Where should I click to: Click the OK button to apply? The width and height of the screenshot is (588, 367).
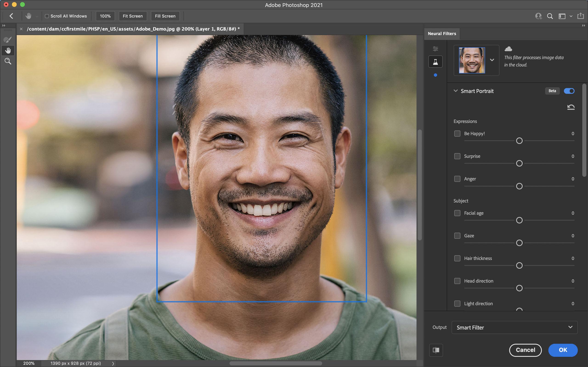coord(563,350)
